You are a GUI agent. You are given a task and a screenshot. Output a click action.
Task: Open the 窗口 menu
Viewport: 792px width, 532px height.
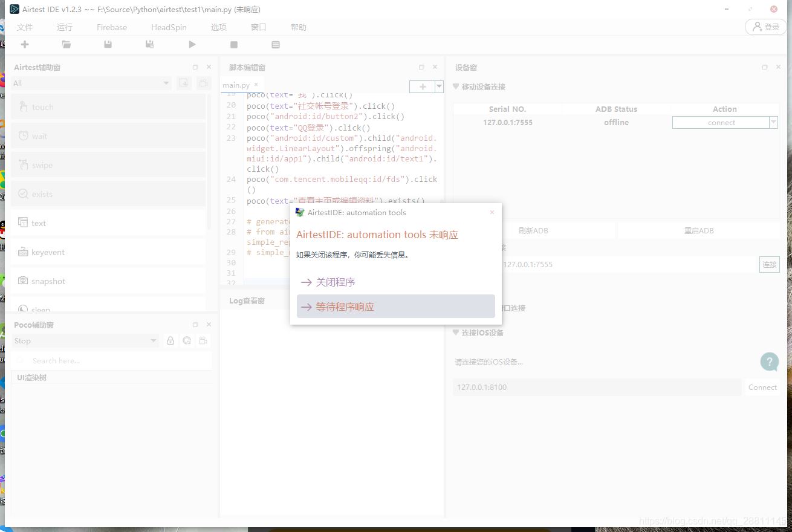coord(259,27)
